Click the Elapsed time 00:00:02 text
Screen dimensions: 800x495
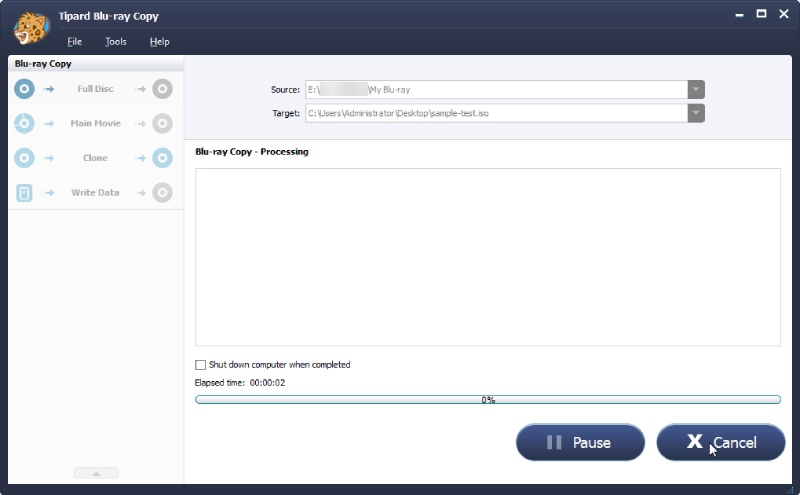tap(240, 383)
